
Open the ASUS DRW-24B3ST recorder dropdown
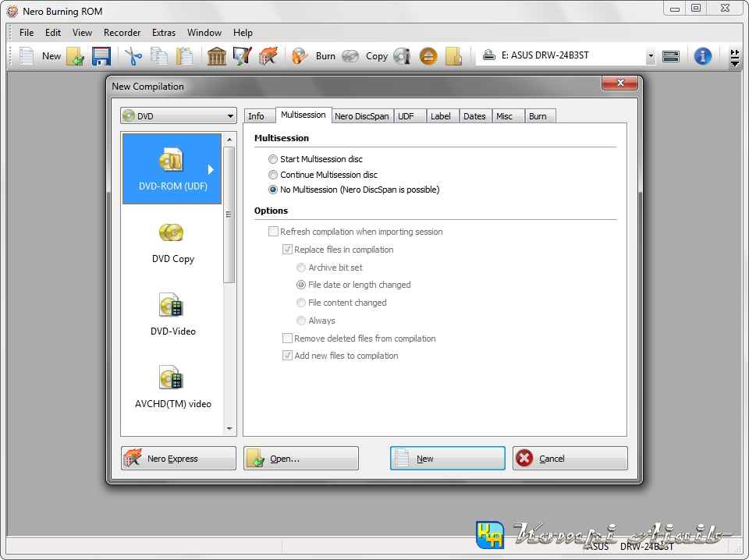point(650,55)
